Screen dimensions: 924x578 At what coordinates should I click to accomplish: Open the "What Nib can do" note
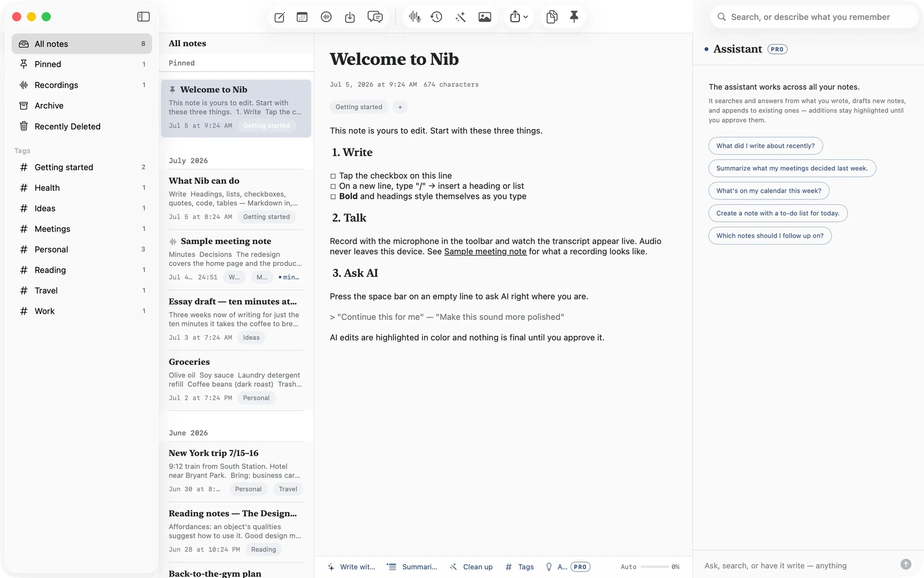[236, 199]
